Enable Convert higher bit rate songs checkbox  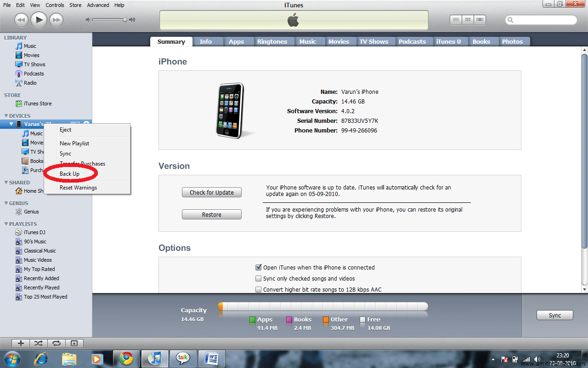click(x=258, y=290)
